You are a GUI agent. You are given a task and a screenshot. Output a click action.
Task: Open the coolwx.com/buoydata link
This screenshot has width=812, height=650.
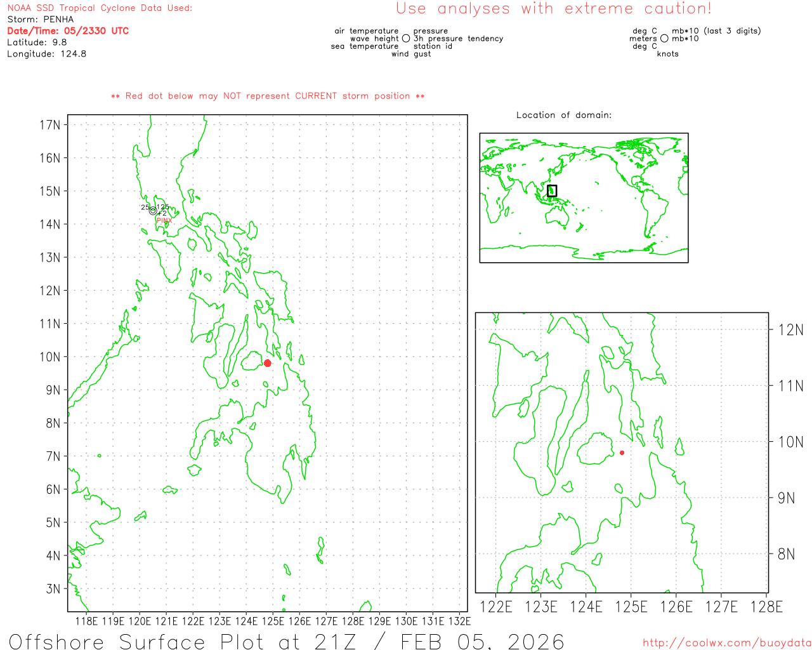click(726, 643)
